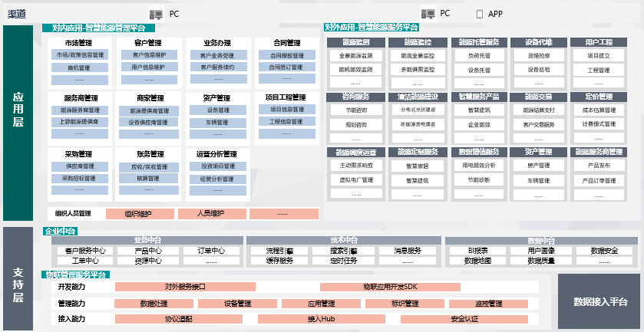Select the 渠道 layer label
644x332 pixels.
pos(17,15)
